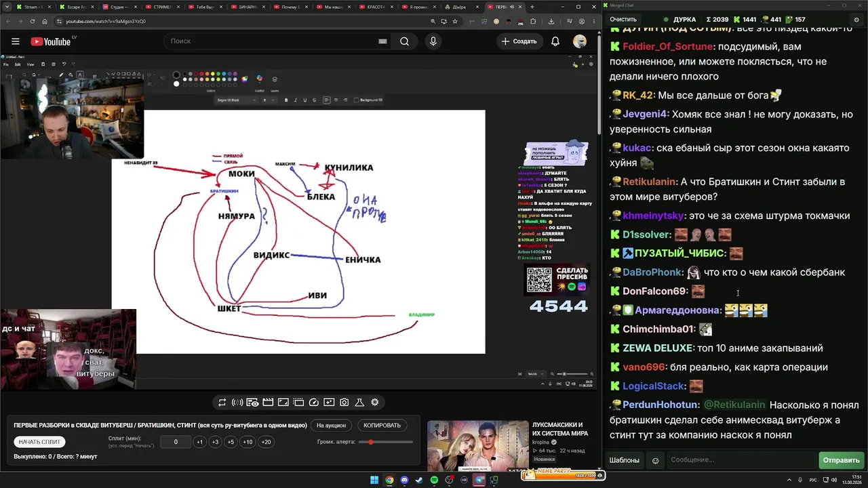This screenshot has height=488, width=868.
Task: Open Google Chrome from the taskbar
Action: 389,481
